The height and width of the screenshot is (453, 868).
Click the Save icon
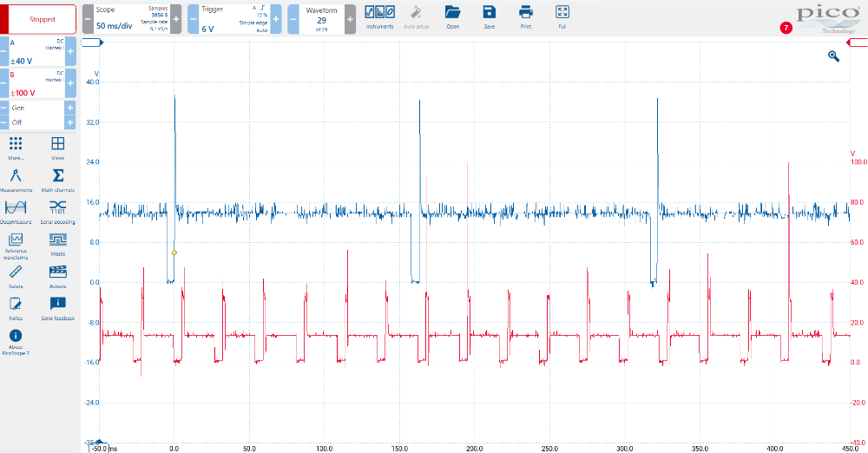point(490,16)
